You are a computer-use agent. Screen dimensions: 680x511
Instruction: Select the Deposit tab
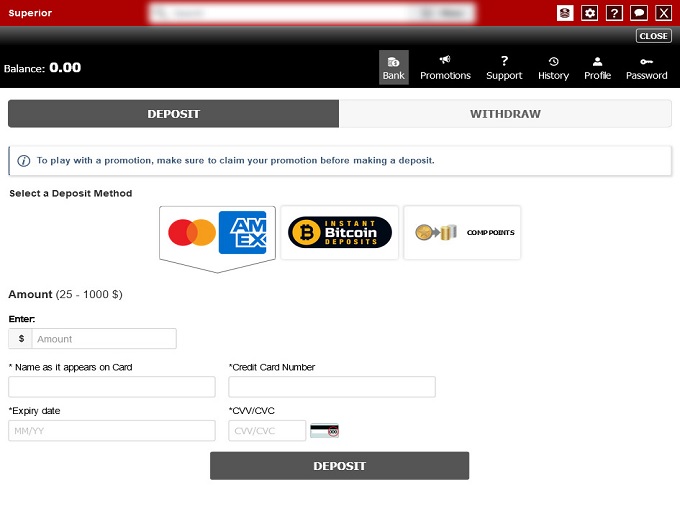[173, 114]
